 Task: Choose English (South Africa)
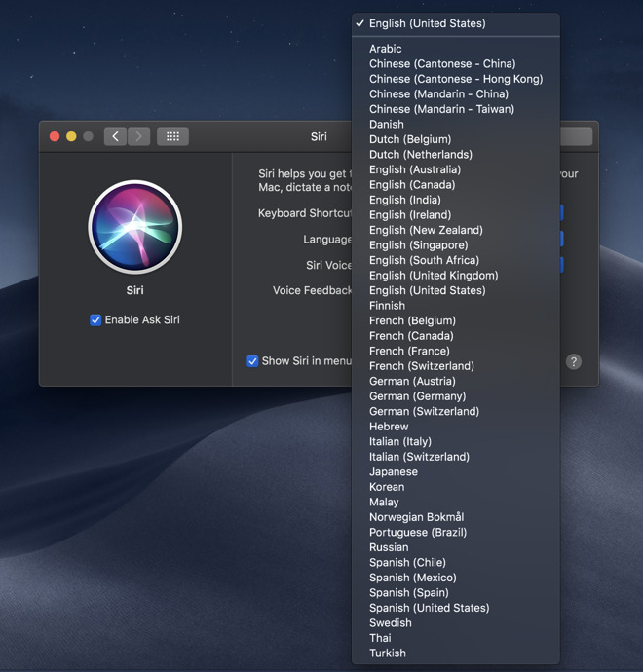point(456,260)
